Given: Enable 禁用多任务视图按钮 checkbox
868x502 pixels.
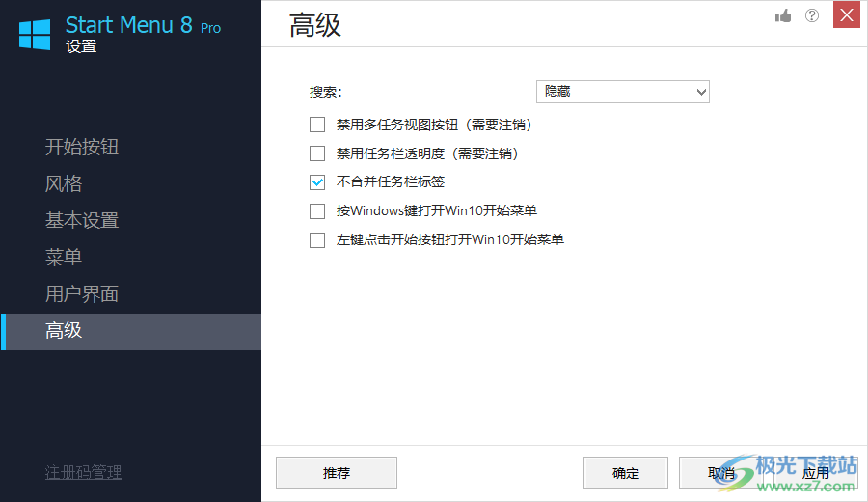Looking at the screenshot, I should [317, 125].
